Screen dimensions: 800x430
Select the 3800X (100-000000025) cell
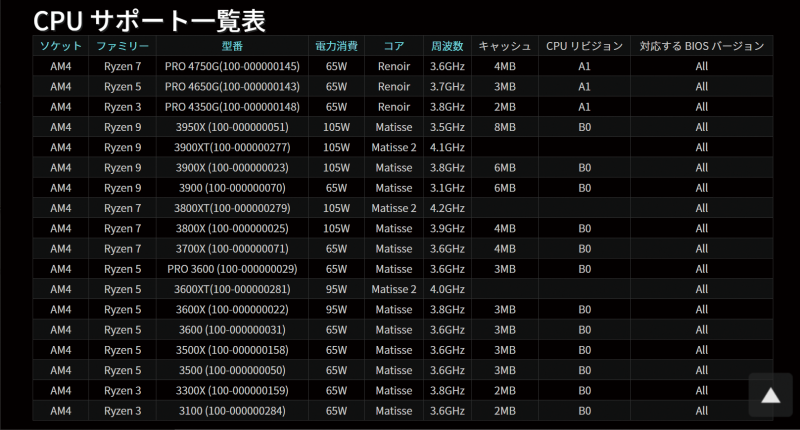232,229
